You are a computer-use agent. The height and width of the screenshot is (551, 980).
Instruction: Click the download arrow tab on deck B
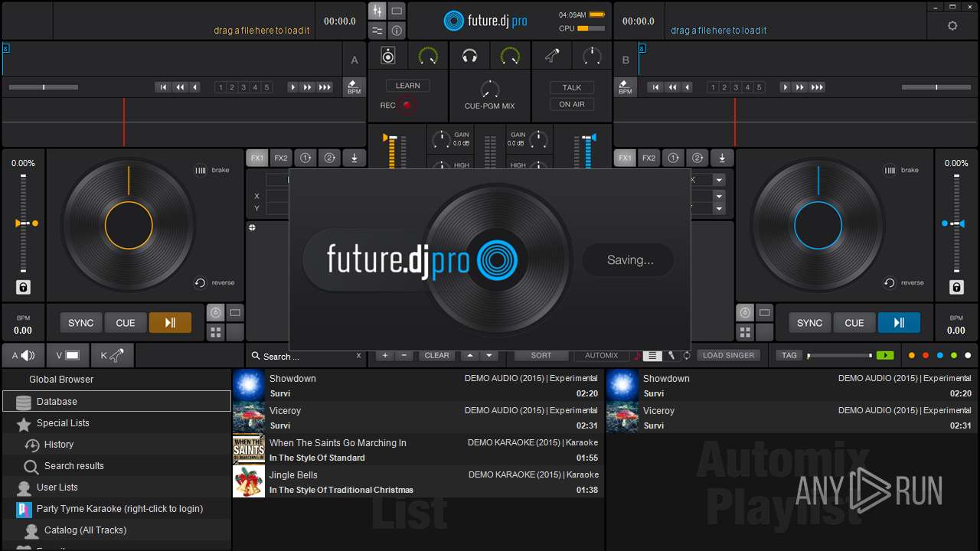pyautogui.click(x=722, y=158)
